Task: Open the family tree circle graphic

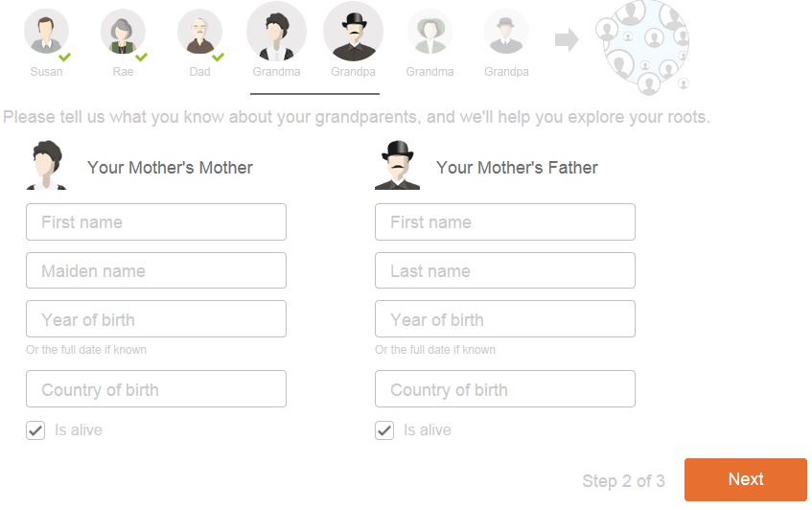Action: point(642,46)
